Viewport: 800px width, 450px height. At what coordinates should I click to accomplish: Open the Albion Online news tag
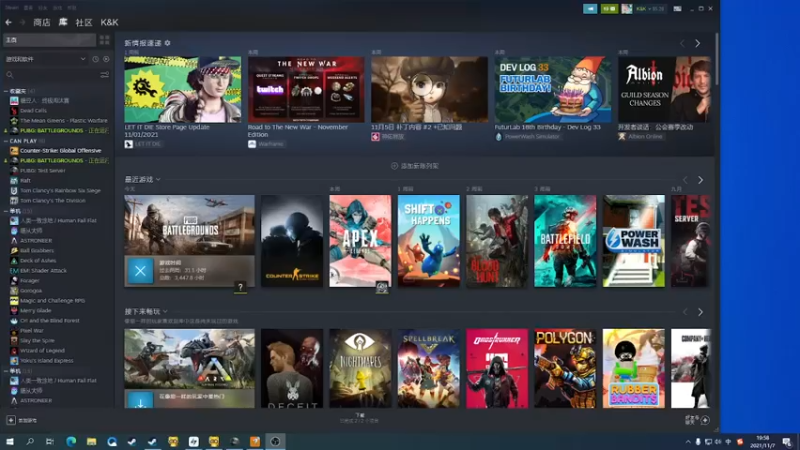(x=640, y=137)
